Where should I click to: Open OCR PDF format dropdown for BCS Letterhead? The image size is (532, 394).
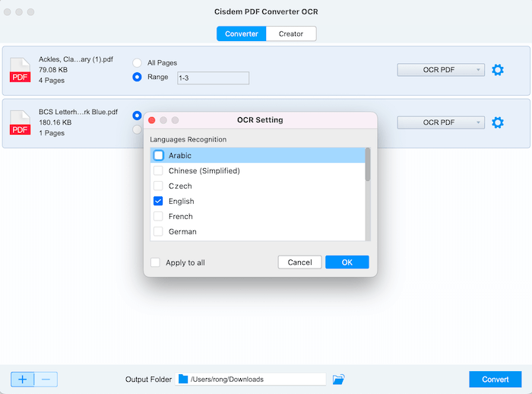click(441, 122)
